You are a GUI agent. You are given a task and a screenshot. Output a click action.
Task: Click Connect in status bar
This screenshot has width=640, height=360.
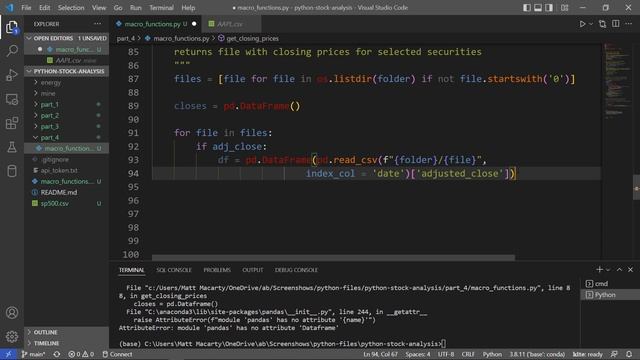pos(117,354)
